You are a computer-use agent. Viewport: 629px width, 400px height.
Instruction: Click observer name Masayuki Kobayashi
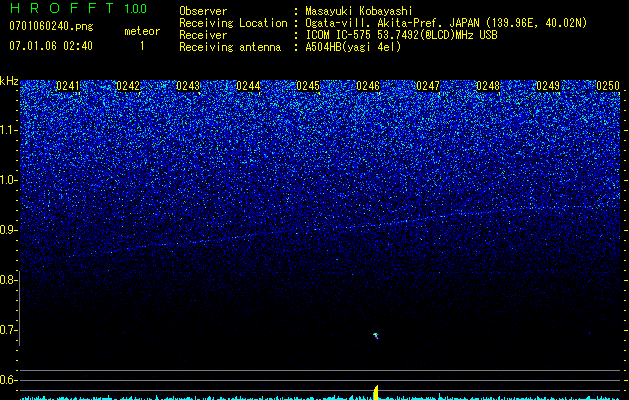[x=359, y=11]
